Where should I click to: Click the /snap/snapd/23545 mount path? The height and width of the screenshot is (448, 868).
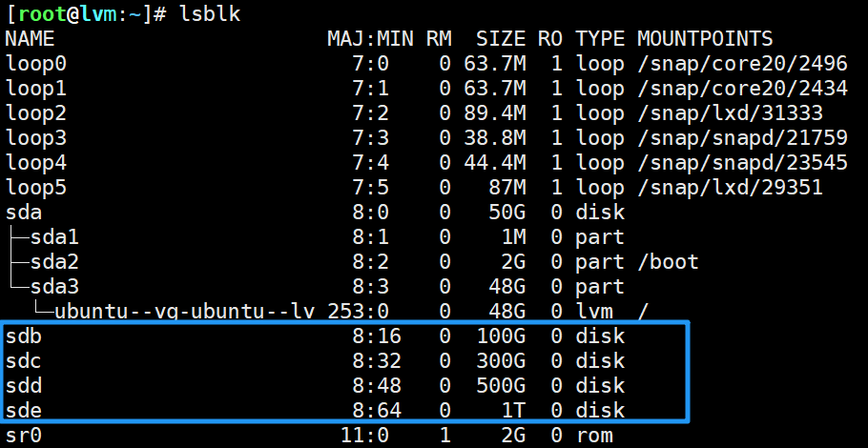(x=742, y=163)
